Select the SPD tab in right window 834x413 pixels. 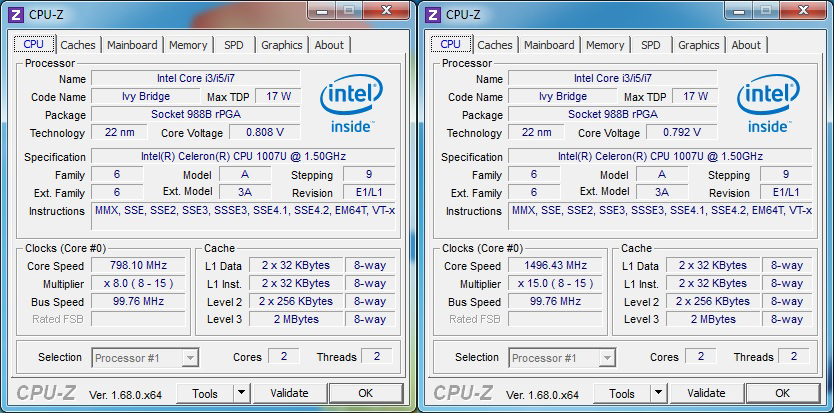(x=650, y=45)
